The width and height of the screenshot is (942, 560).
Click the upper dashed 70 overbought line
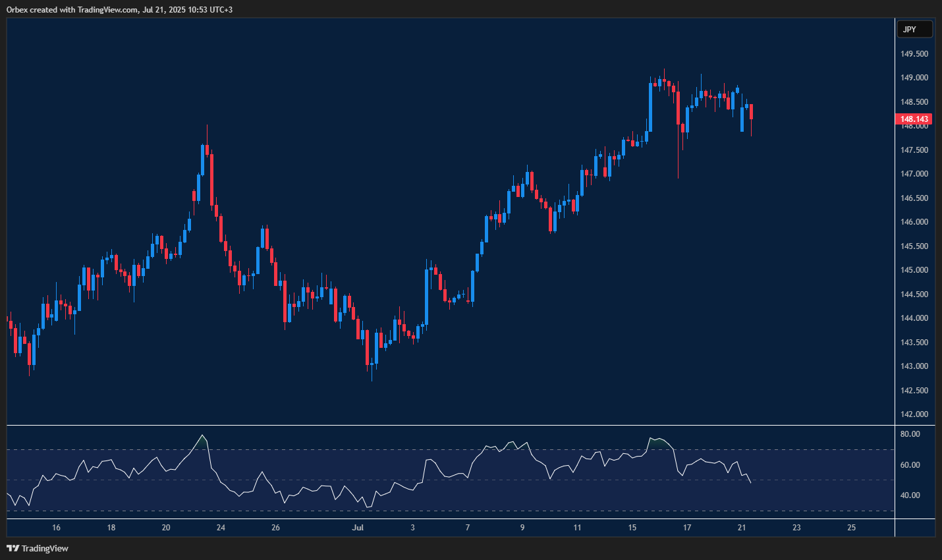point(395,449)
